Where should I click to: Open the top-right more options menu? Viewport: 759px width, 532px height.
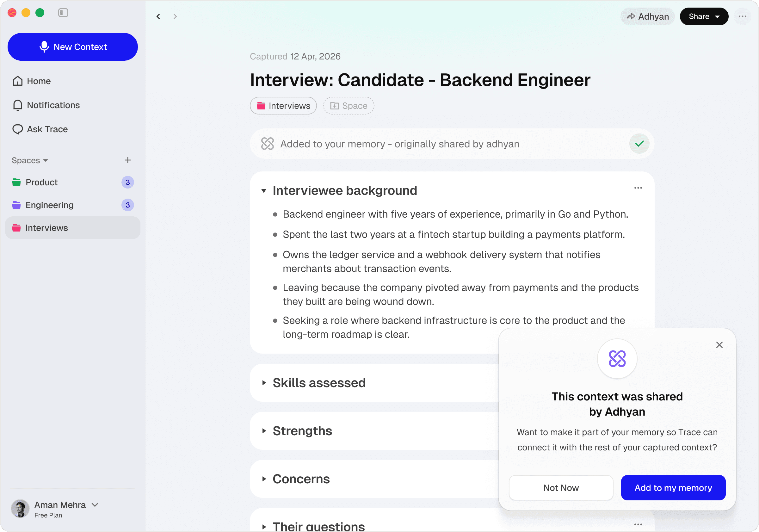[x=743, y=16]
